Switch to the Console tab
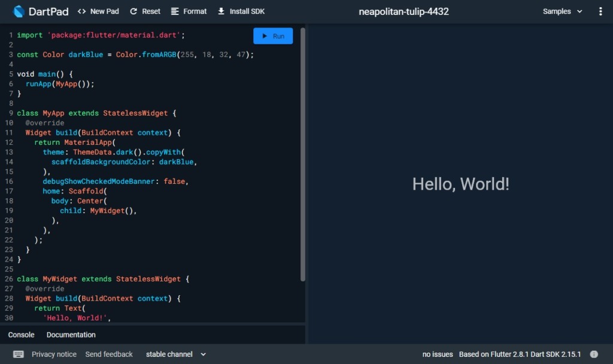The image size is (613, 364). point(21,335)
